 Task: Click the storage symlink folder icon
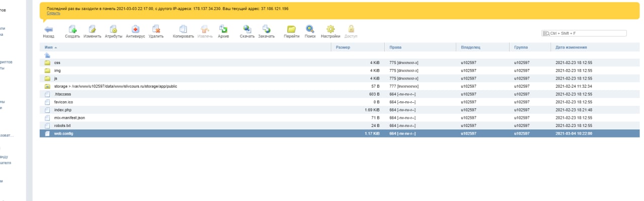pos(47,86)
